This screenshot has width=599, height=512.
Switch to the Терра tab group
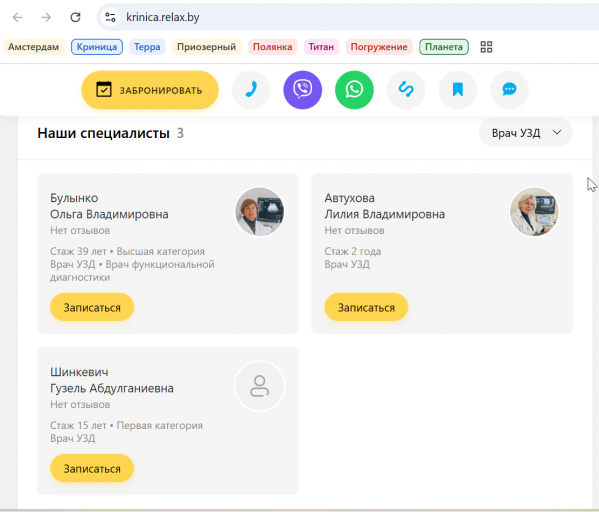[147, 47]
